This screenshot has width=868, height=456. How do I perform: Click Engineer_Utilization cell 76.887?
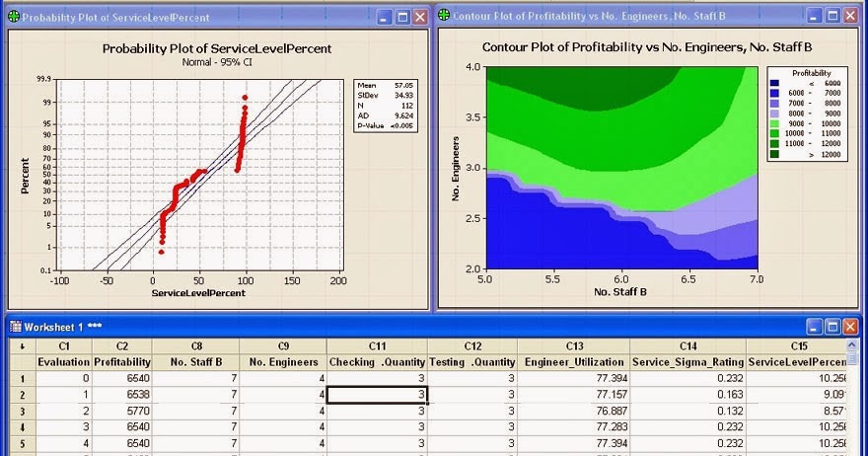click(574, 412)
